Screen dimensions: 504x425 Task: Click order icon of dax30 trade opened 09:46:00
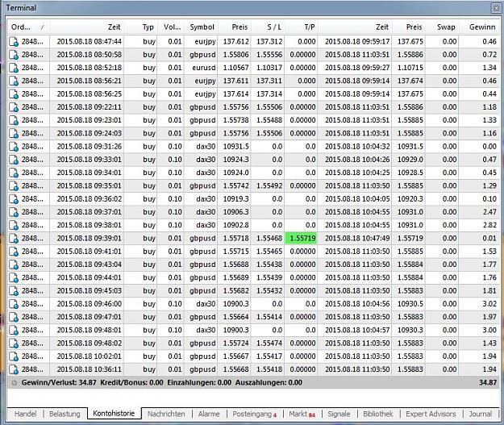click(14, 304)
